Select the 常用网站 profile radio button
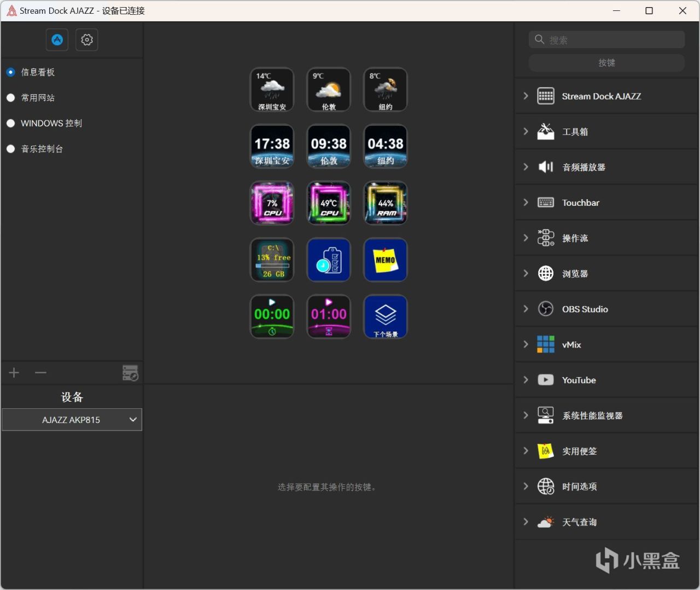Viewport: 700px width, 590px height. pos(10,98)
